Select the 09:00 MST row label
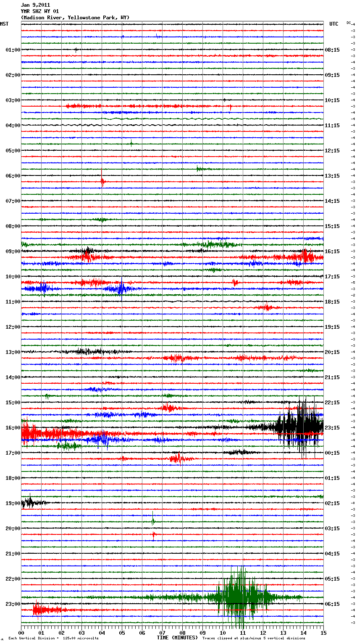 pos(13,251)
